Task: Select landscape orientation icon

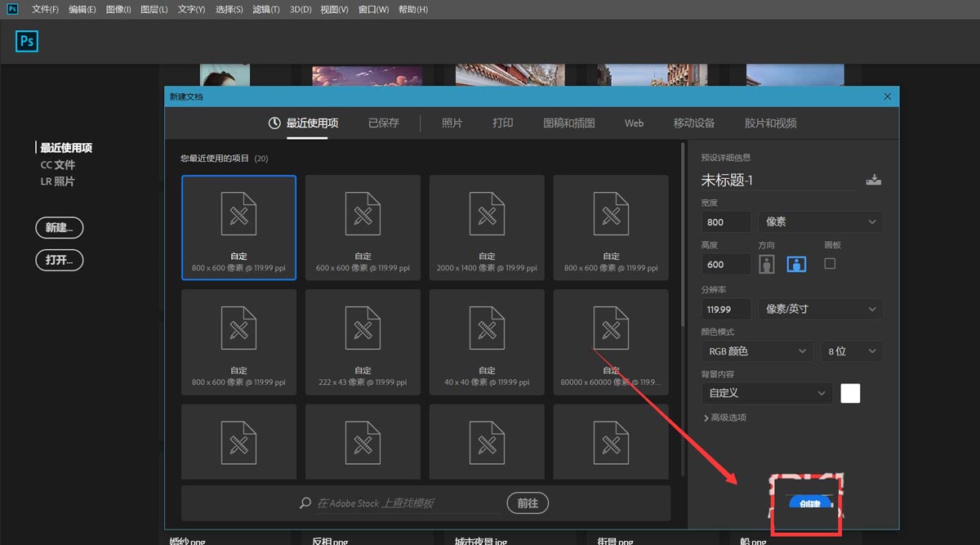Action: point(796,264)
